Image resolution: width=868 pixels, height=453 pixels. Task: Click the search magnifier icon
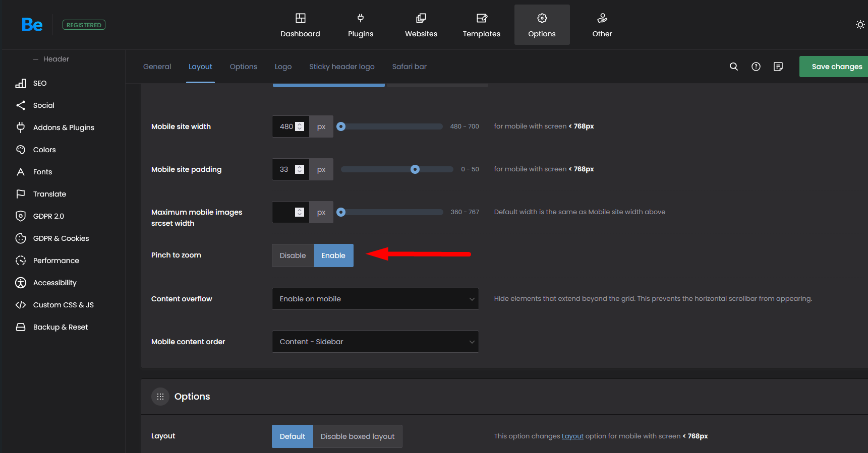[734, 67]
